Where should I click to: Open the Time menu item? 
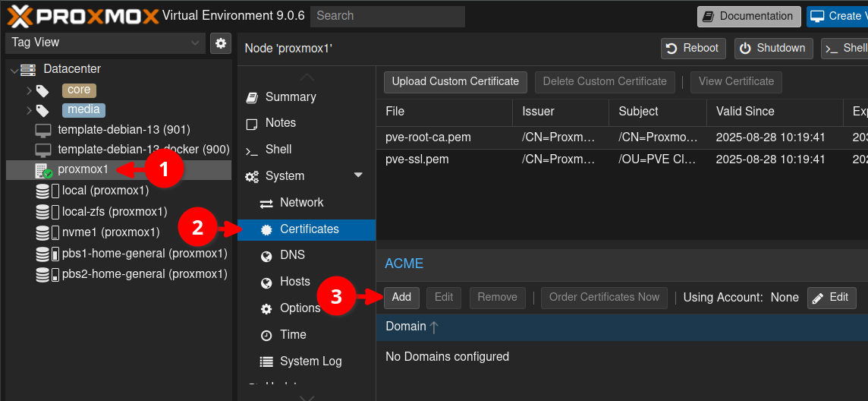[307, 335]
